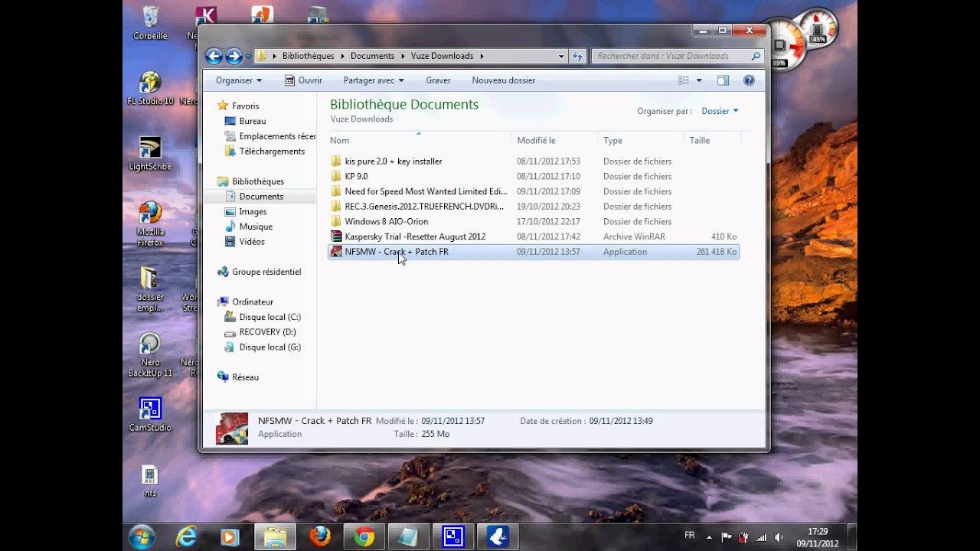Screen dimensions: 980x551
Task: Sort by the Taille column header
Action: click(x=712, y=140)
